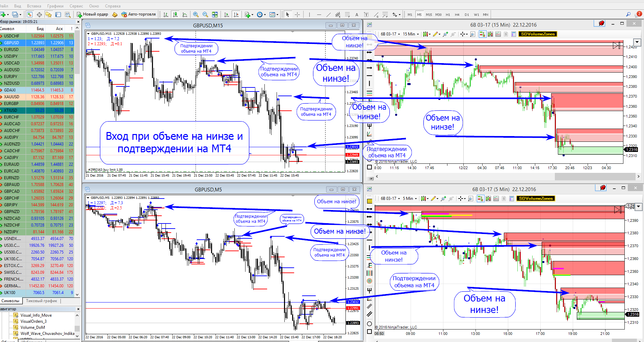
Task: Open the Strategy Tester icon in MT4 toolbar
Action: pyautogui.click(x=68, y=15)
